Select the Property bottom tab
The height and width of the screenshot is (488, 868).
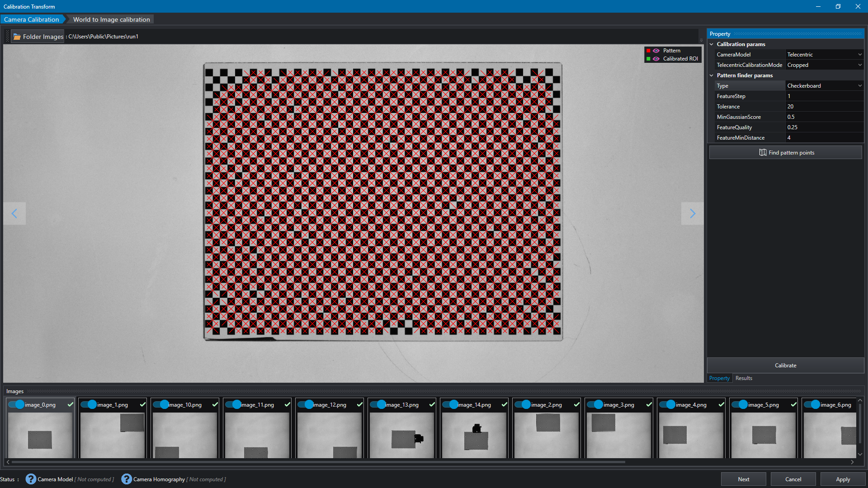(x=719, y=378)
